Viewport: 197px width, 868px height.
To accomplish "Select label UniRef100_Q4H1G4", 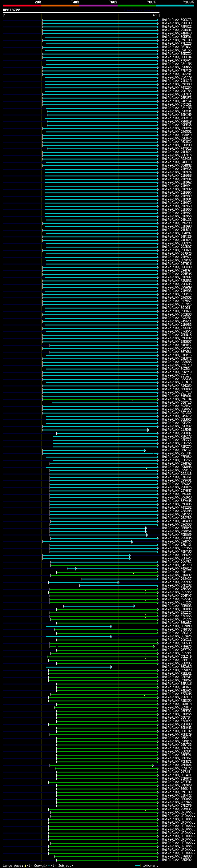I will 177,101.
